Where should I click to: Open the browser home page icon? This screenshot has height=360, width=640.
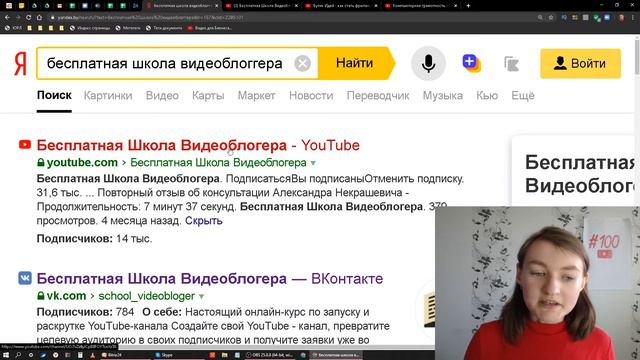click(39, 18)
